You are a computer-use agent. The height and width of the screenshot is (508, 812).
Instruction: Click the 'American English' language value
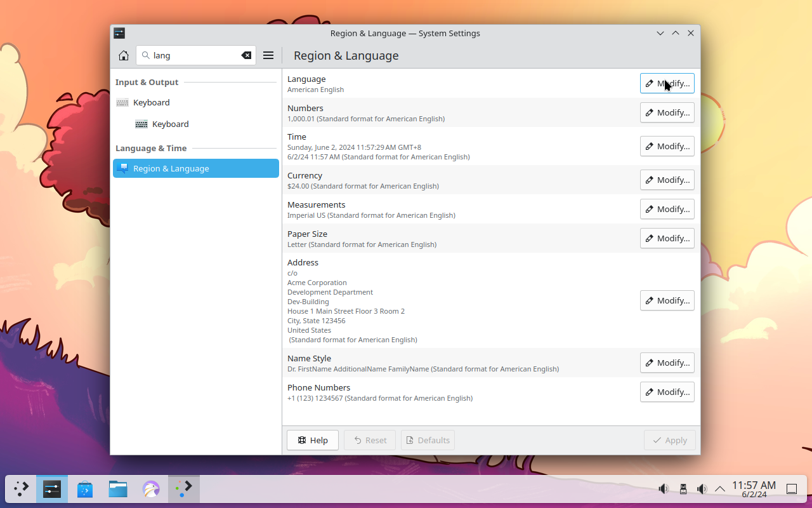pyautogui.click(x=315, y=90)
